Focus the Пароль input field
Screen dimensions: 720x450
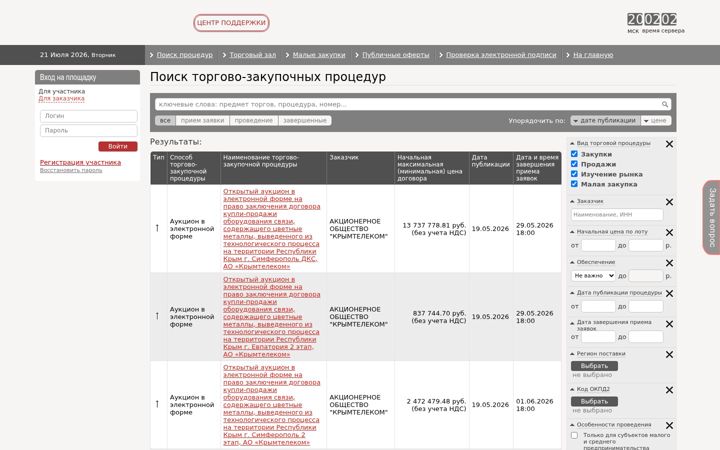(x=89, y=130)
